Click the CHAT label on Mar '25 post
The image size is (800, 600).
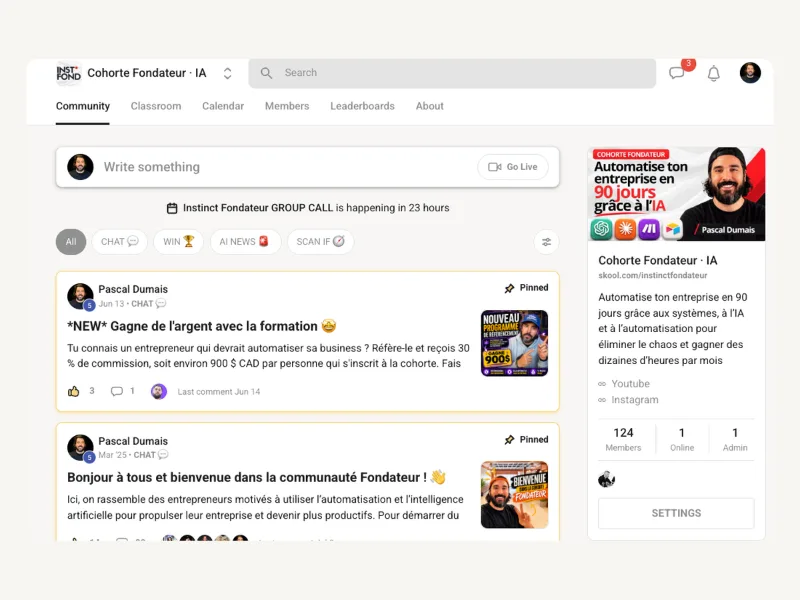151,455
